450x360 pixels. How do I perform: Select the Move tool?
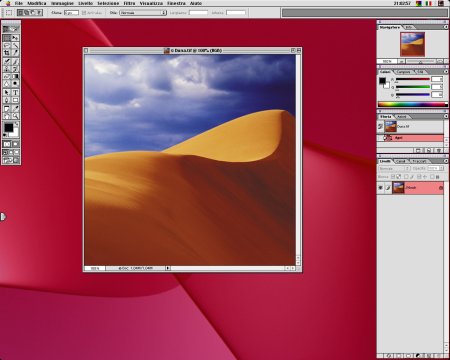15,38
